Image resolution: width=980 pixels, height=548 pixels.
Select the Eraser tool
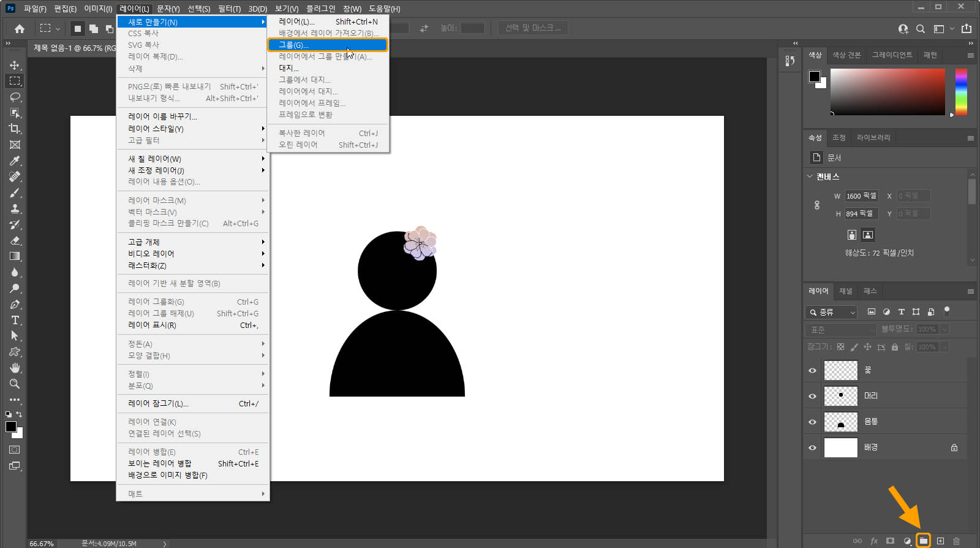[15, 240]
